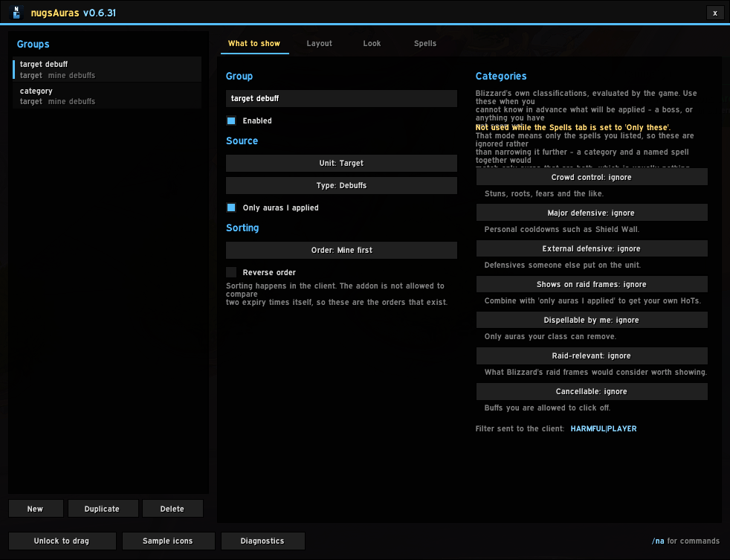Change the 'Type: Debuffs' selector
Viewport: 730px width, 560px height.
click(341, 185)
